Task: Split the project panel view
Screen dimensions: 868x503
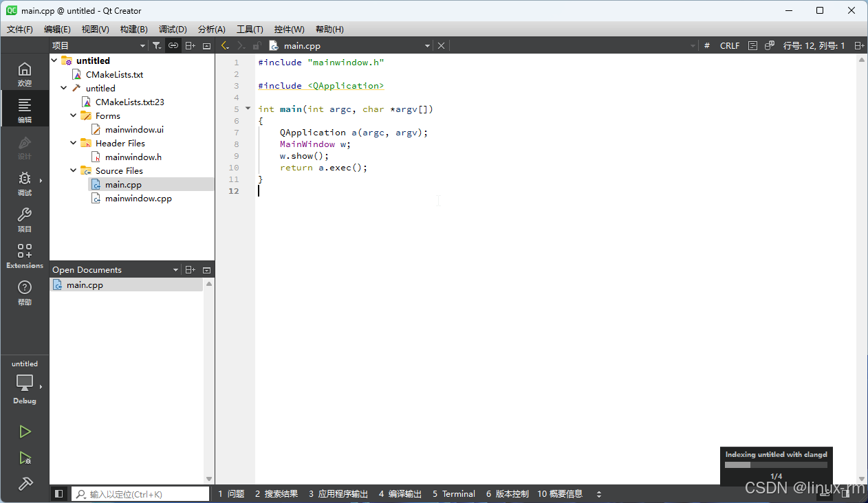Action: coord(191,45)
